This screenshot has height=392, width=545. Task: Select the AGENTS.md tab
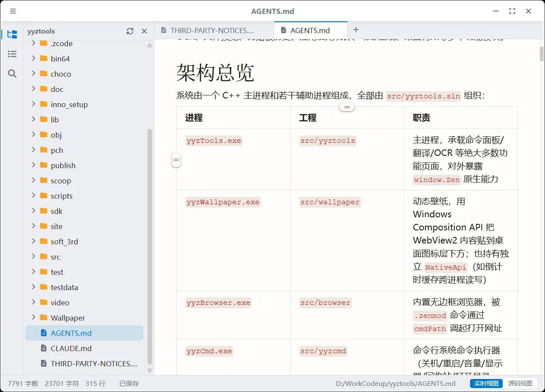coord(310,30)
